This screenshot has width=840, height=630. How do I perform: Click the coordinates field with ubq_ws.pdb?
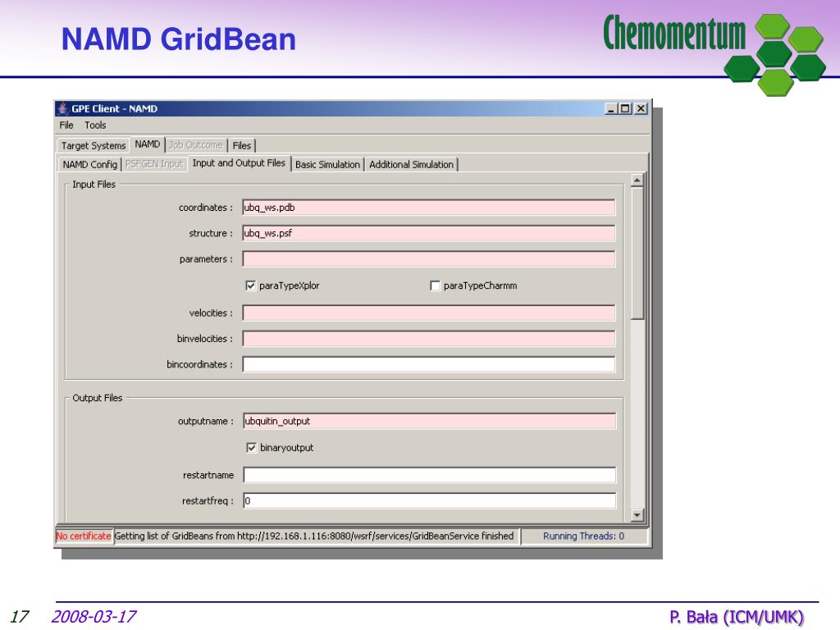pos(428,208)
